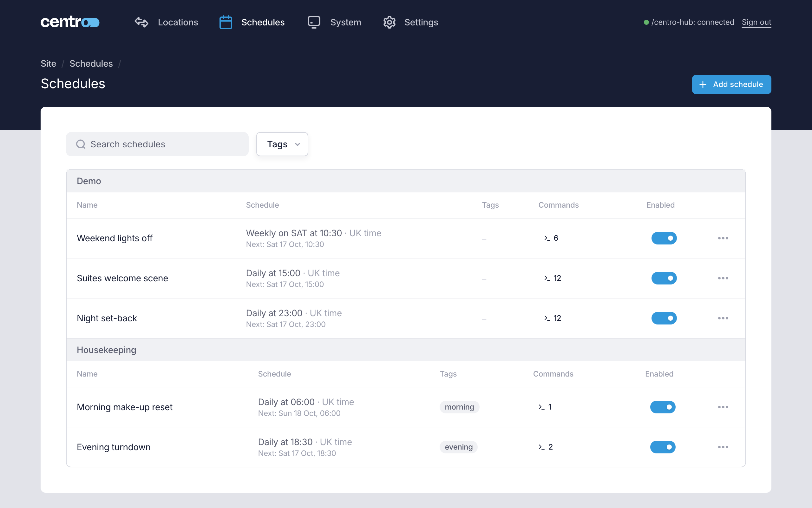Select the Night set-back name
Image resolution: width=812 pixels, height=508 pixels.
(x=107, y=318)
